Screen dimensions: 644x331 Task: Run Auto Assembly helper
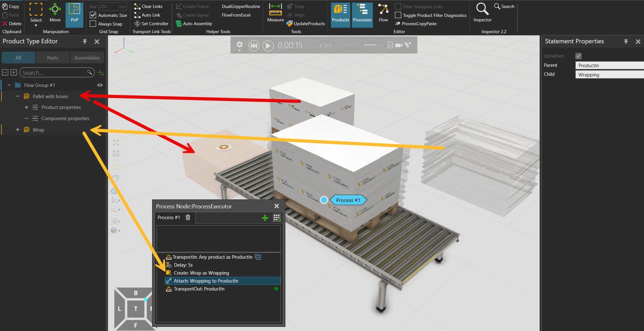[194, 23]
